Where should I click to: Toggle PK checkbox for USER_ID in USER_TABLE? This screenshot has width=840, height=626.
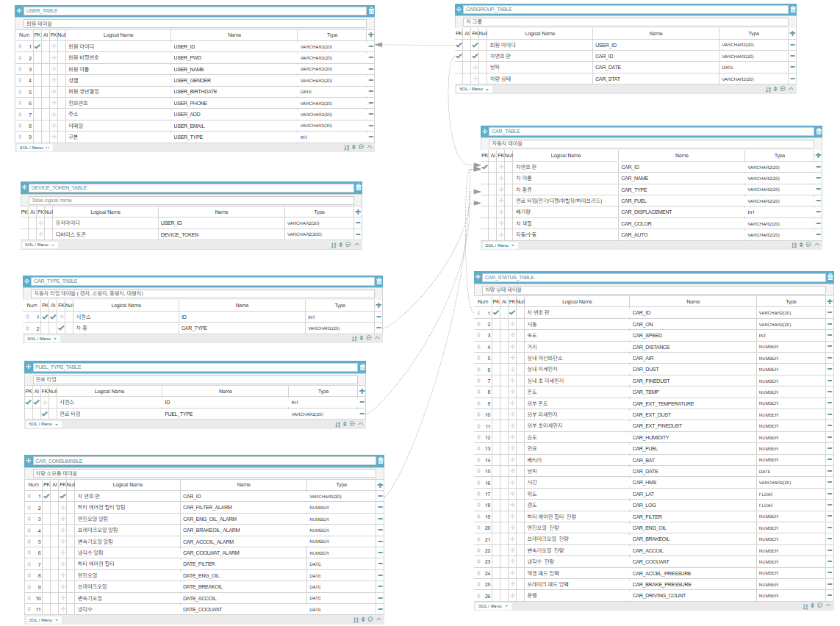click(x=37, y=46)
